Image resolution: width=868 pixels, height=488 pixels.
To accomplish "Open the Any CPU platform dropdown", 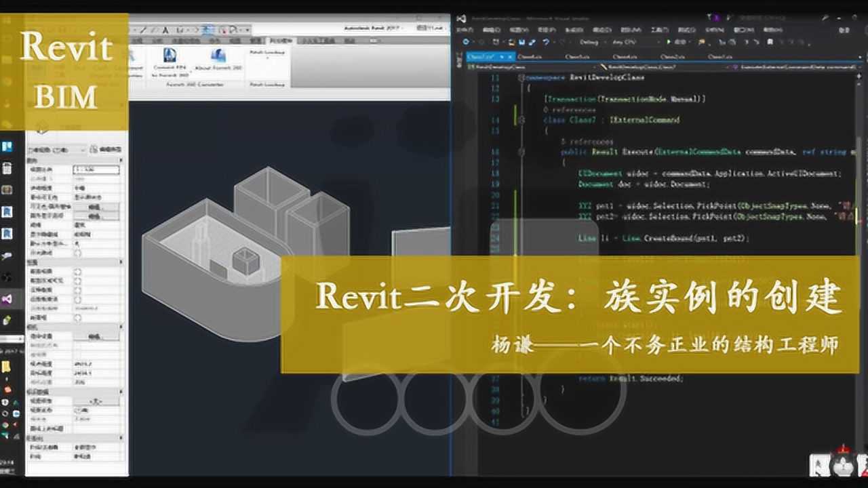I will 625,41.
